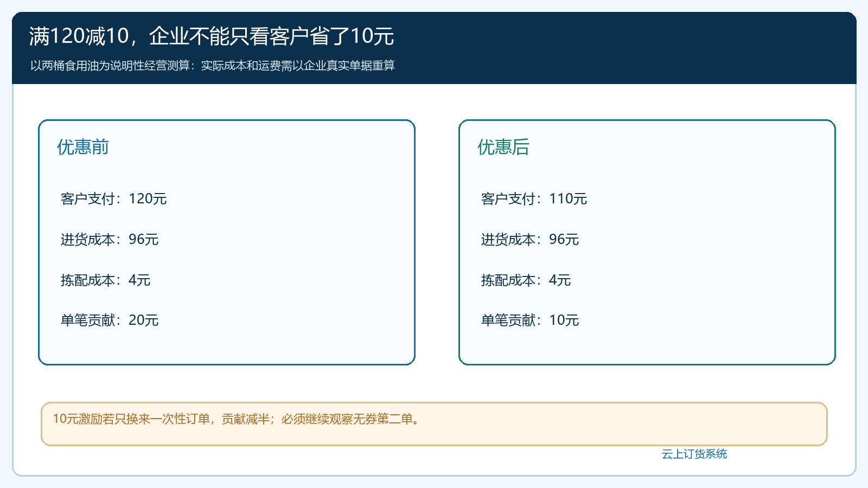This screenshot has height=488, width=868.
Task: Click the "优惠前" card heading
Action: point(83,147)
